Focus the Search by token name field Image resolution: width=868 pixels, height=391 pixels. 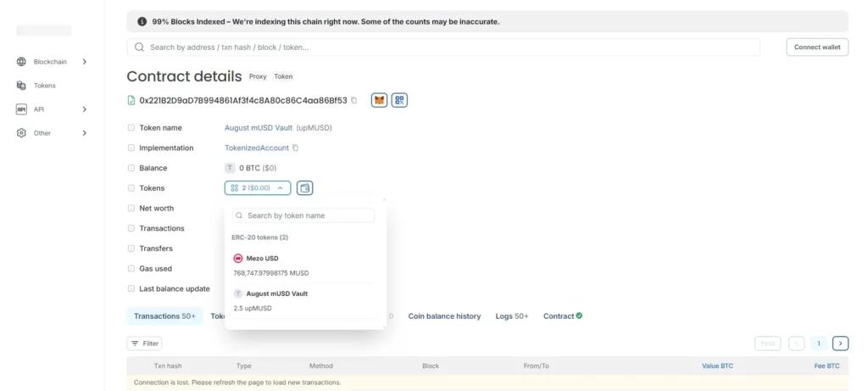(x=303, y=215)
